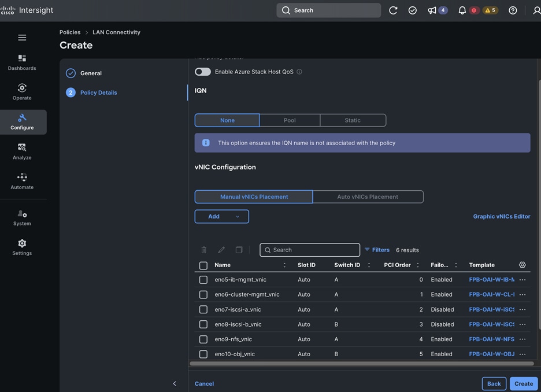Expand the Add dropdown button
Viewport: 541px width, 392px height.
(221, 216)
